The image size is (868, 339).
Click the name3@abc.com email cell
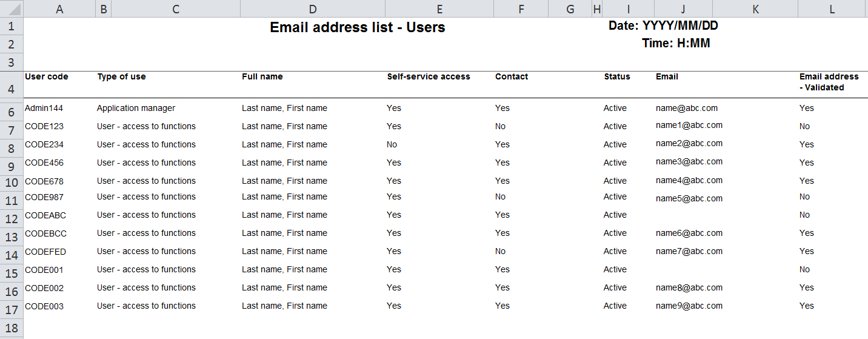click(689, 162)
